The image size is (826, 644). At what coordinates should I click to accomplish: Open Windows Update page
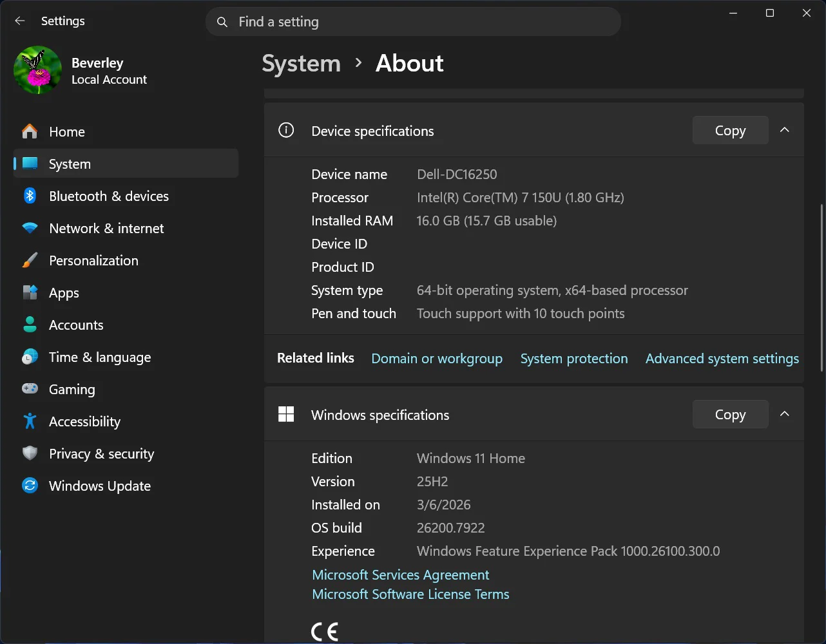click(126, 486)
